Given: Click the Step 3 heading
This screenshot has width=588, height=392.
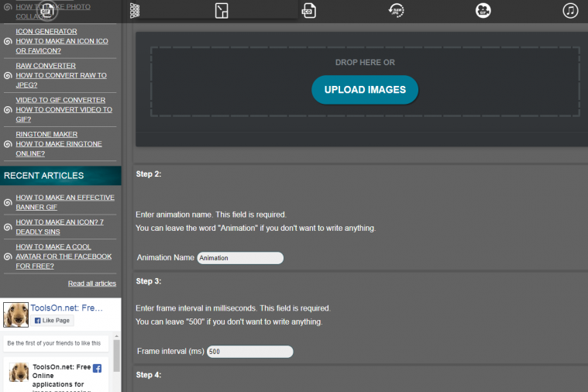Looking at the screenshot, I should (149, 281).
